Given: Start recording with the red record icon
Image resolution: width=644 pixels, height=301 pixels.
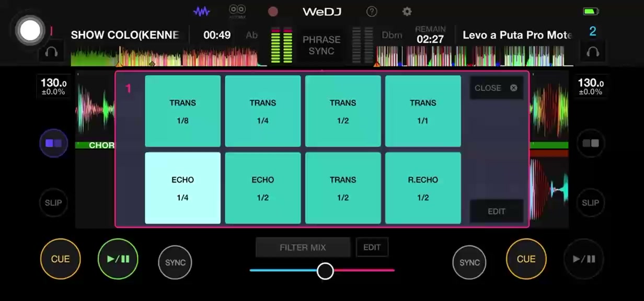Looking at the screenshot, I should [x=273, y=11].
